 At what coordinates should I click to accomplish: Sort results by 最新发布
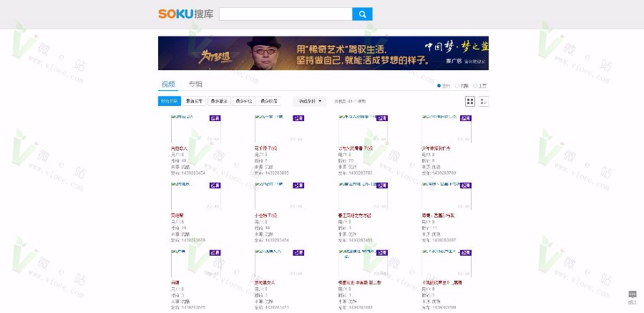point(194,101)
